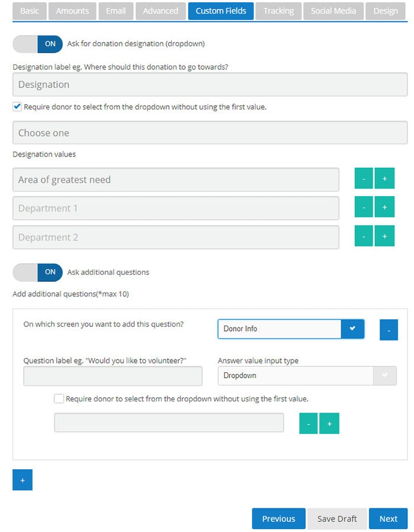
Task: Check the additional question first-value requirement box
Action: [x=59, y=399]
